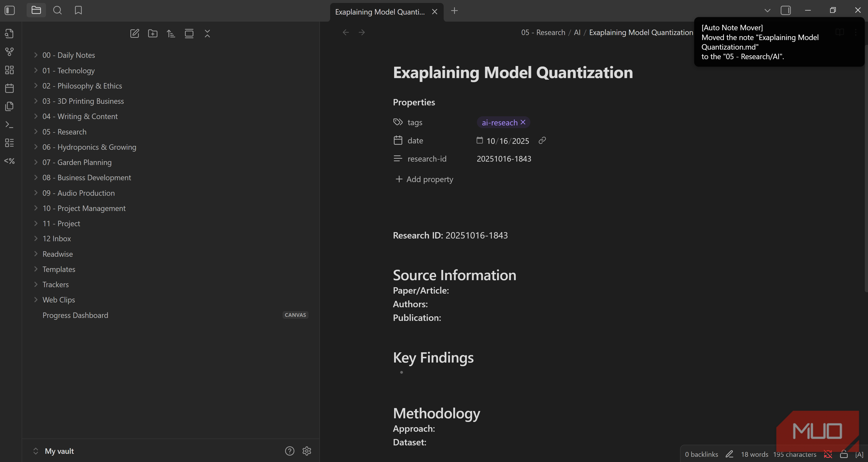Open the command palette icon
The width and height of the screenshot is (868, 462).
point(9,125)
